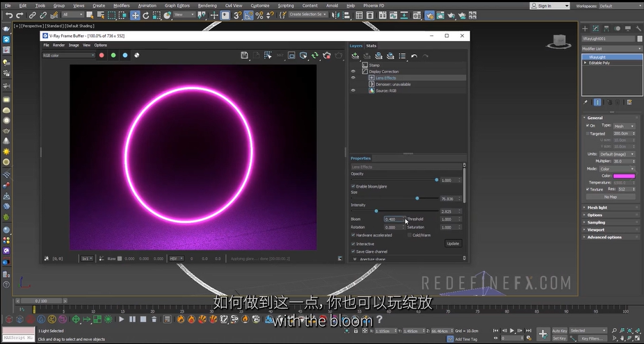Enable the Cold/Warm checkbox
The image size is (644, 344).
(x=410, y=235)
